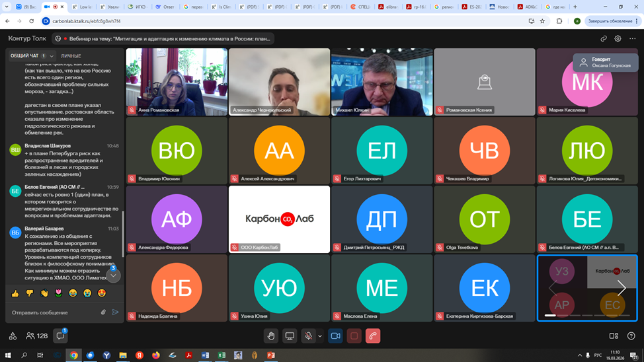Screen dimensions: 644x362
Task: Open the participants list showing 128
Action: point(37,336)
